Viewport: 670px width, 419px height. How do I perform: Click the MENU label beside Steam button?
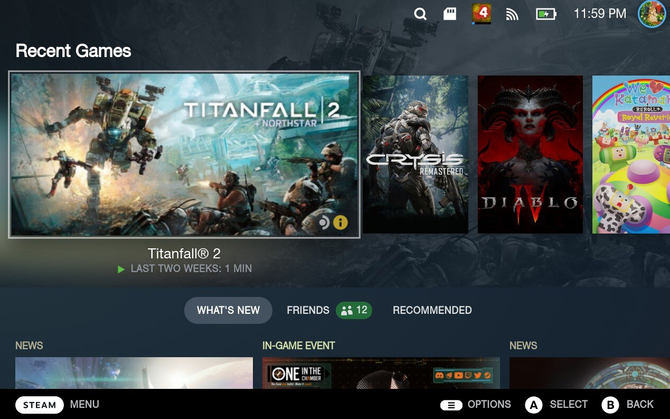pyautogui.click(x=85, y=404)
